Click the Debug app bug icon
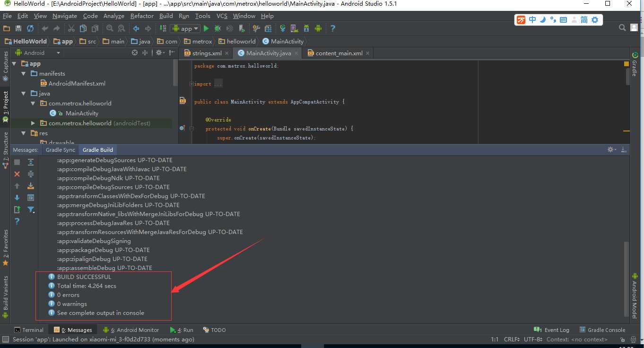The height and width of the screenshot is (348, 644). (x=218, y=28)
